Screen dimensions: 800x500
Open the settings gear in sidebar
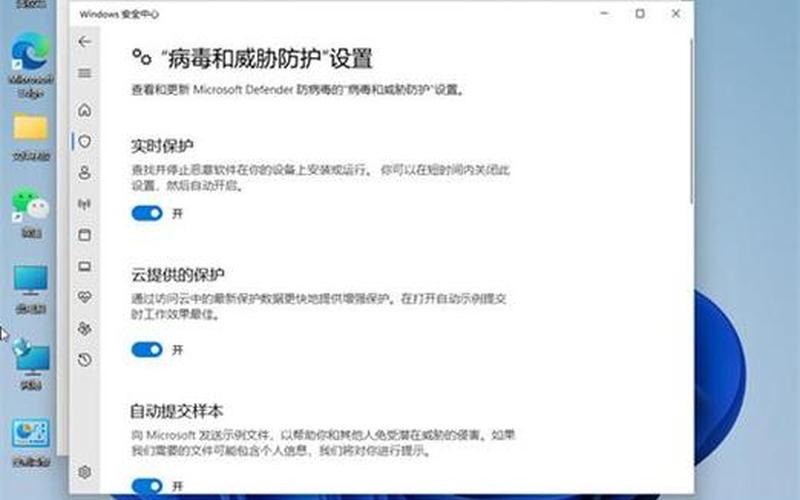coord(85,472)
